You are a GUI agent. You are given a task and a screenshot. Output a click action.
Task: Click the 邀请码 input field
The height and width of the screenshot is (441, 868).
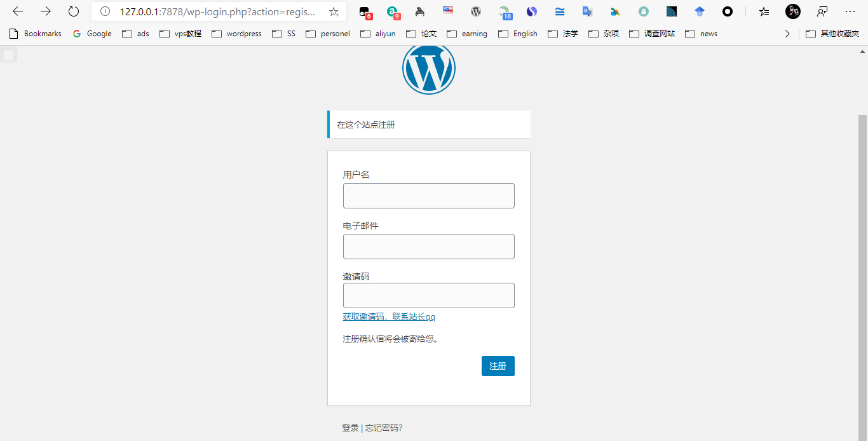(x=429, y=295)
